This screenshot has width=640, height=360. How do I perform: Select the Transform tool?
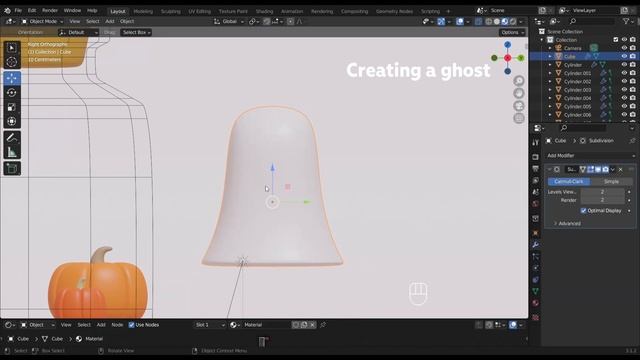pos(11,121)
